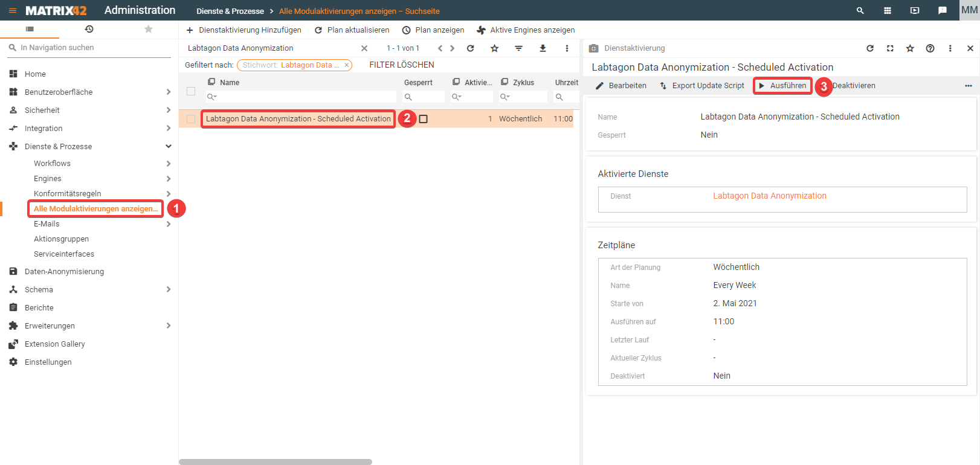Viewport: 980px width, 465px height.
Task: Expand Schema navigation section
Action: (168, 289)
